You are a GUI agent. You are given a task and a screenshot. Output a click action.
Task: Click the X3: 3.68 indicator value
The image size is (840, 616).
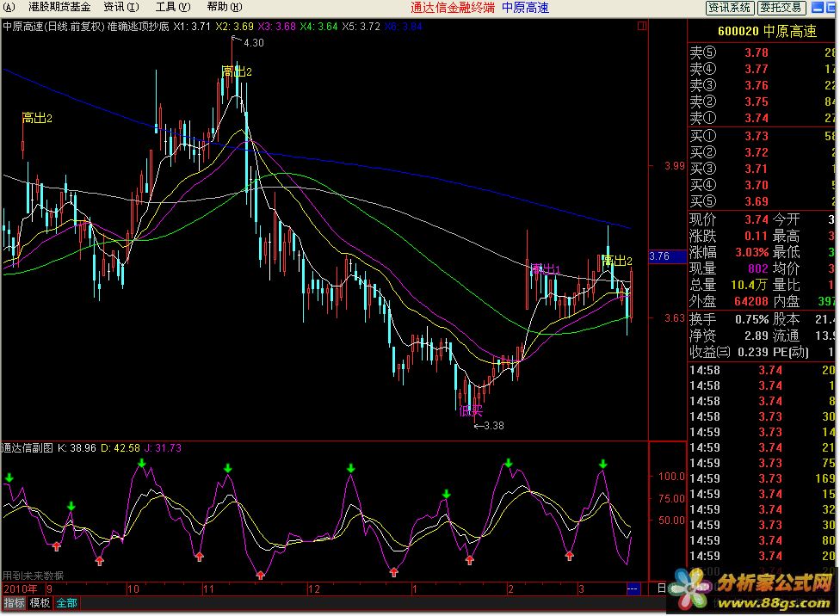[x=276, y=27]
